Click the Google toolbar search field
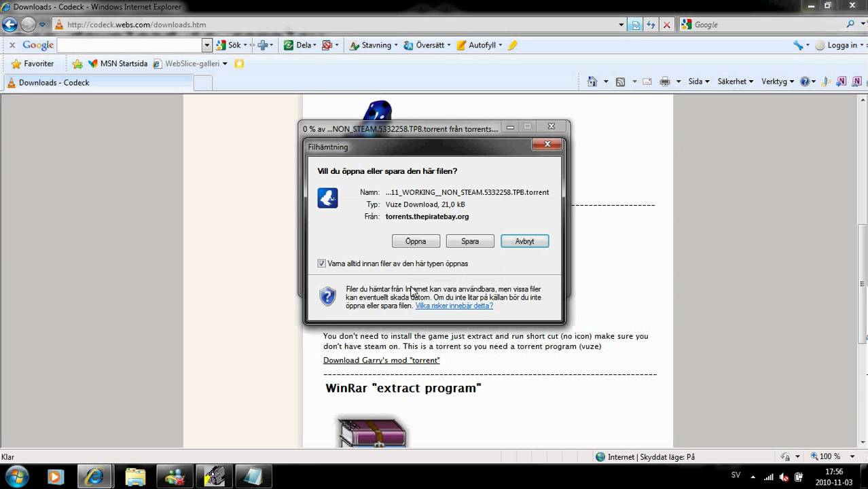Screen dimensions: 868x489 (x=130, y=45)
